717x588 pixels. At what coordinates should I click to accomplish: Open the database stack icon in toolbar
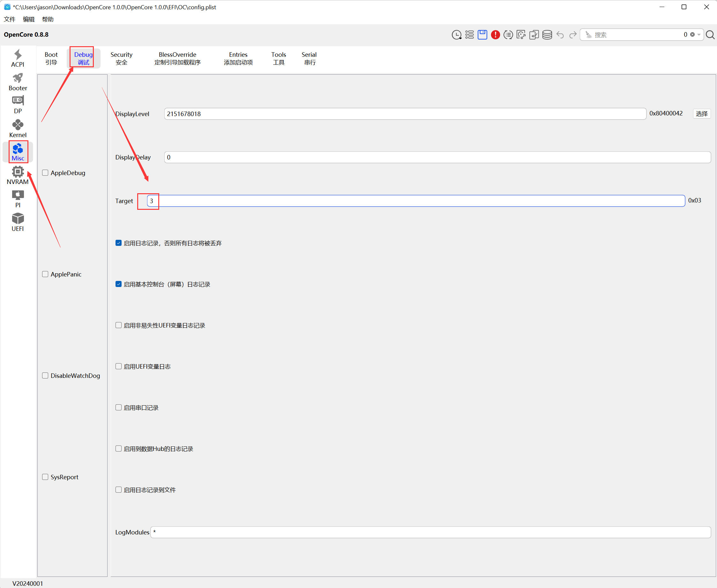pos(547,35)
